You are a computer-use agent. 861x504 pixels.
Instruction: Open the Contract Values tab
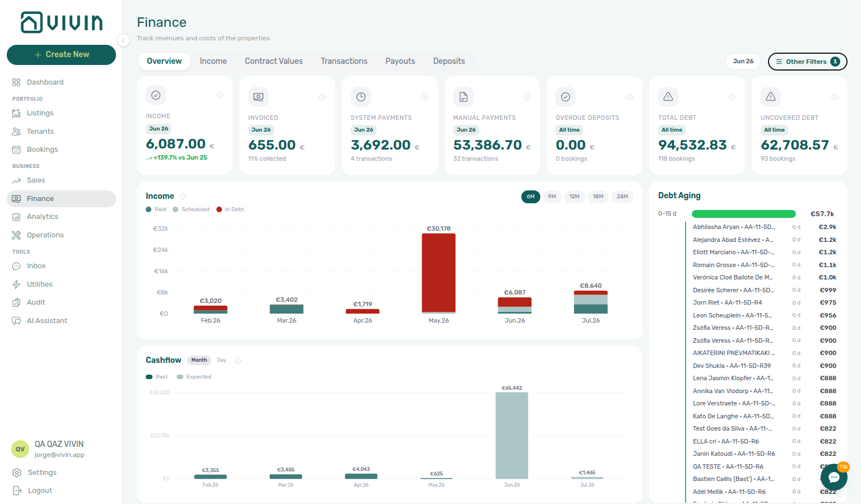[274, 61]
